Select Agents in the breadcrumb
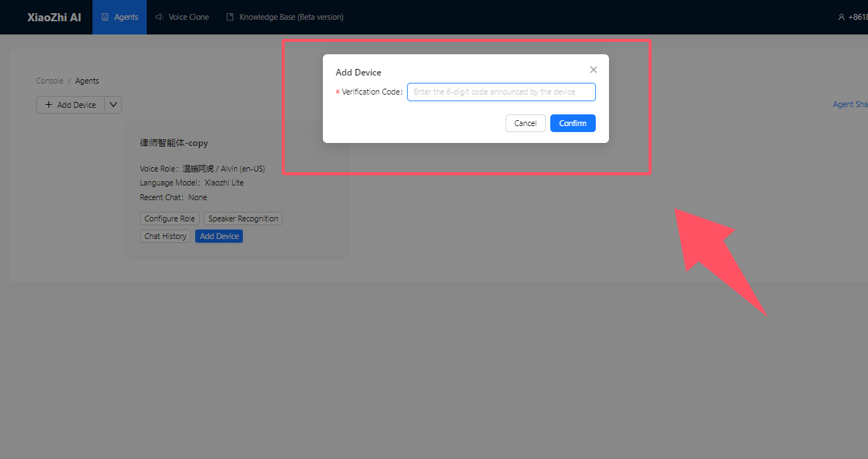Image resolution: width=868 pixels, height=459 pixels. pos(87,81)
